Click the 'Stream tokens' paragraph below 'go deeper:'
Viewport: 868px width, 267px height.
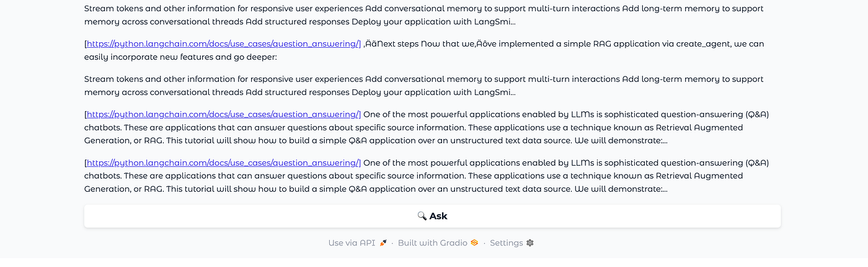point(424,86)
